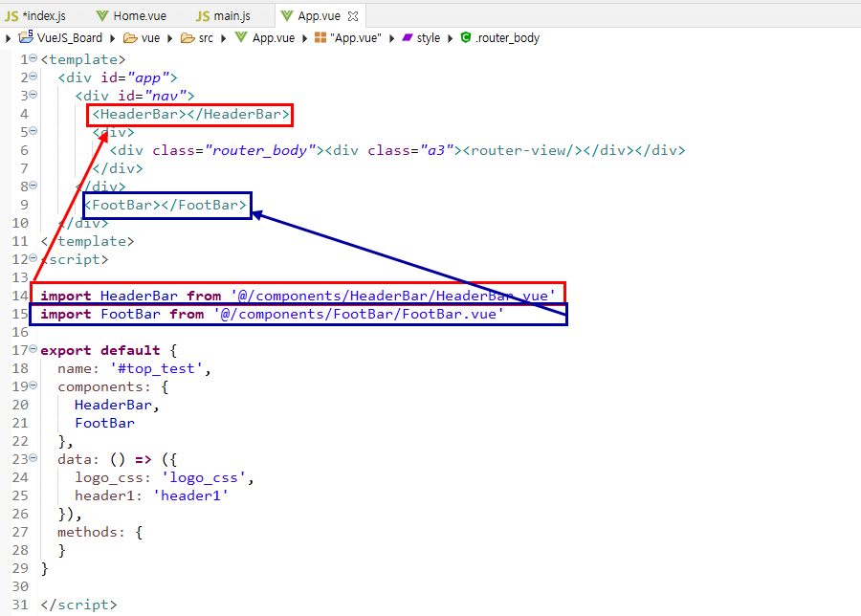Collapse the script block fold on line 12
Screen dimensions: 861x616
(33, 258)
